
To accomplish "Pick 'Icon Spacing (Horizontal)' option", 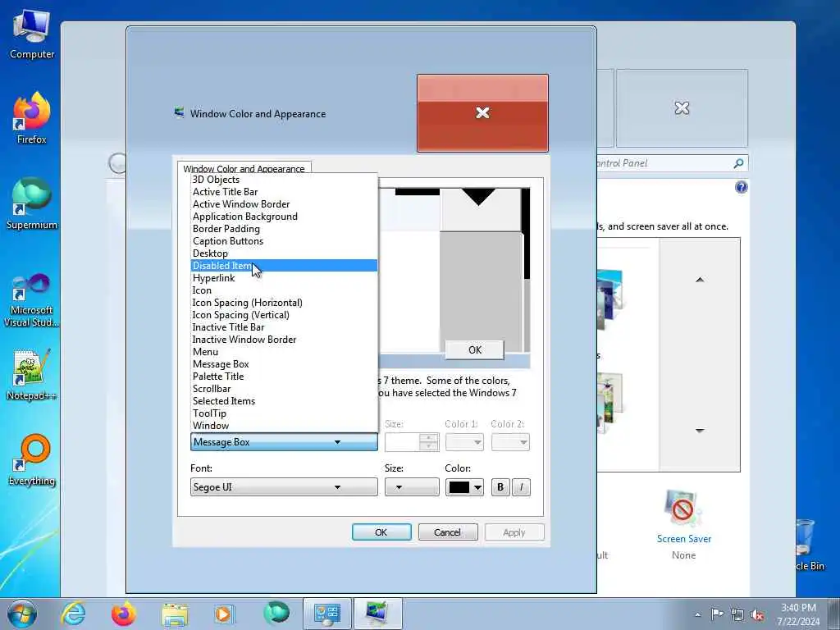I will coord(284,303).
